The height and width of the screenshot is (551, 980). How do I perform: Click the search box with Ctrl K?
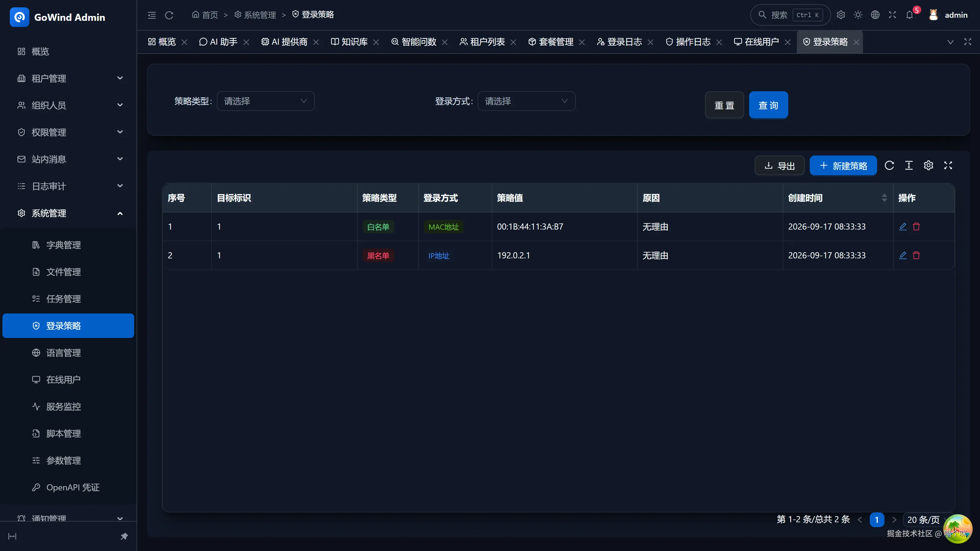[x=790, y=15]
